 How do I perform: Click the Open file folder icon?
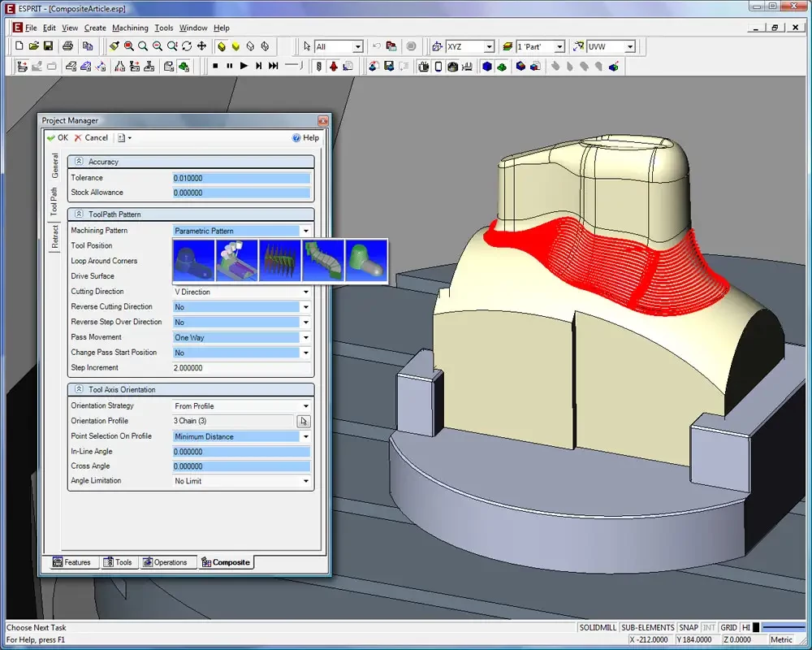pyautogui.click(x=33, y=46)
